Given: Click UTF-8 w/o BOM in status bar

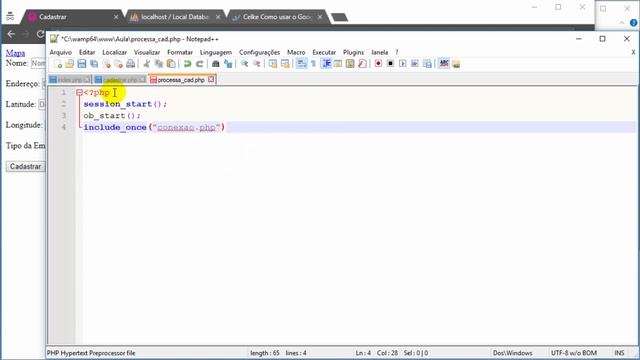Looking at the screenshot, I should (574, 353).
